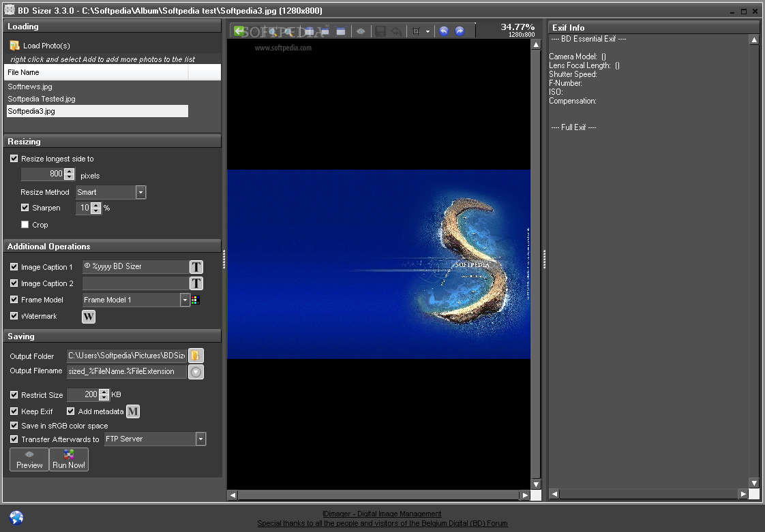Click the Restrict Size KB stepper arrows

pyautogui.click(x=104, y=394)
